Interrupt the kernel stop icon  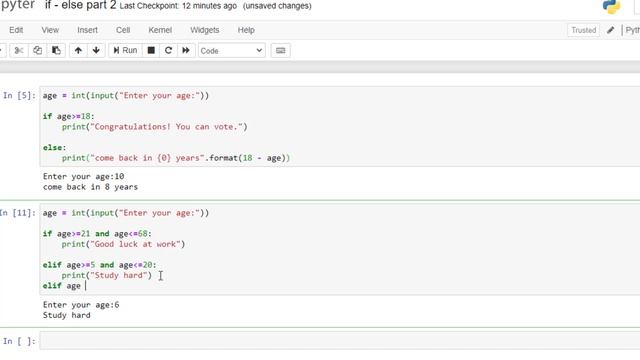pos(151,51)
